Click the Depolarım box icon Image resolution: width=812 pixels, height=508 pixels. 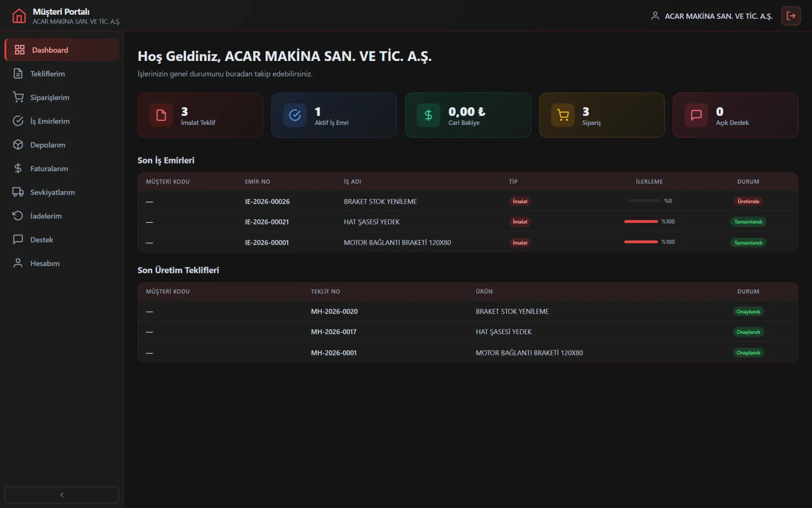[18, 145]
